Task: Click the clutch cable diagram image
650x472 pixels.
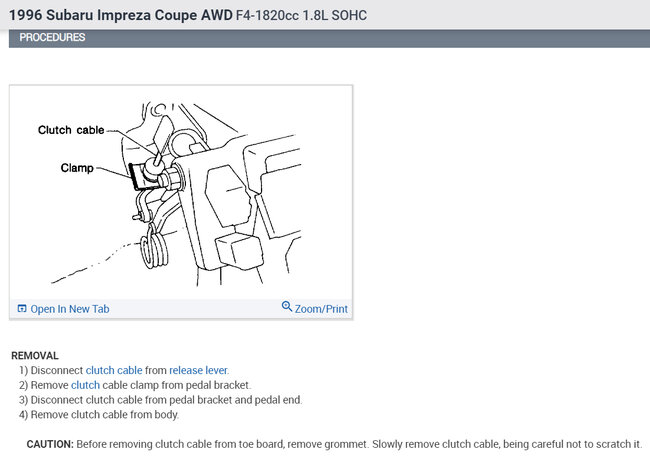Action: tap(181, 193)
